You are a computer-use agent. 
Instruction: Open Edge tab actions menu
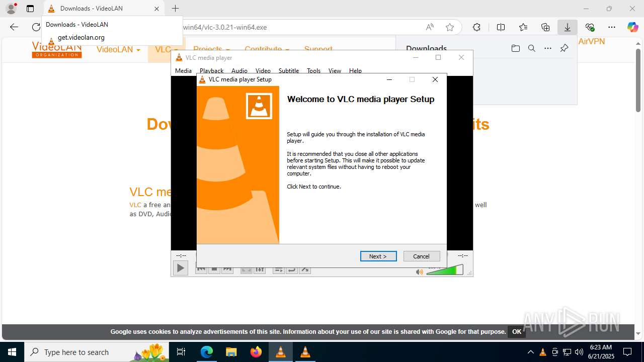pos(30,9)
